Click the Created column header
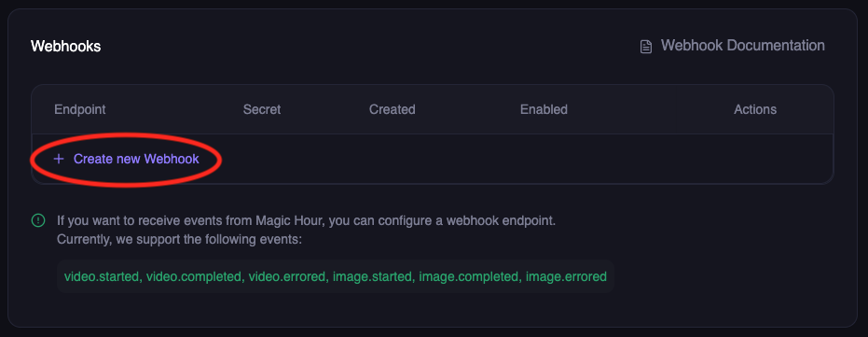The image size is (868, 337). click(392, 110)
